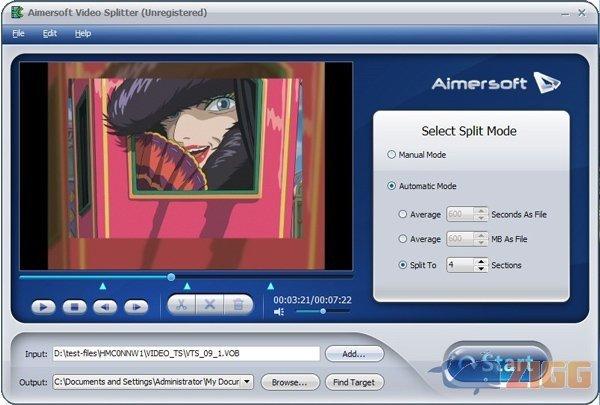Open the Help menu
The height and width of the screenshot is (405, 600).
tap(83, 34)
